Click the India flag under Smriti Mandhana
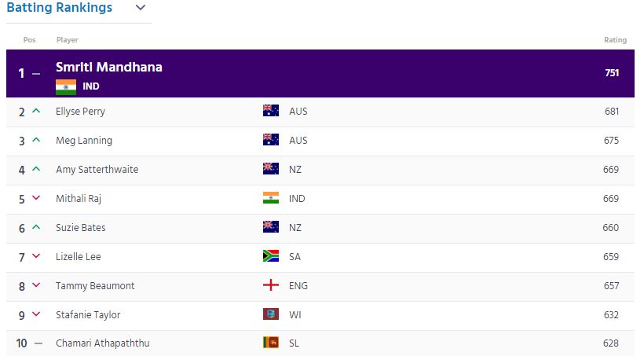Viewport: 644px width, 356px height. [66, 86]
